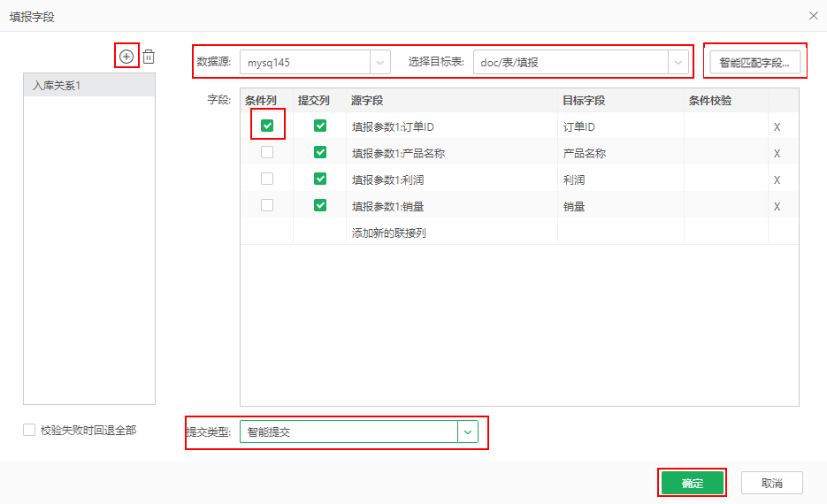
Task: Open the 提交类型 智能提交 dropdown
Action: 467,431
